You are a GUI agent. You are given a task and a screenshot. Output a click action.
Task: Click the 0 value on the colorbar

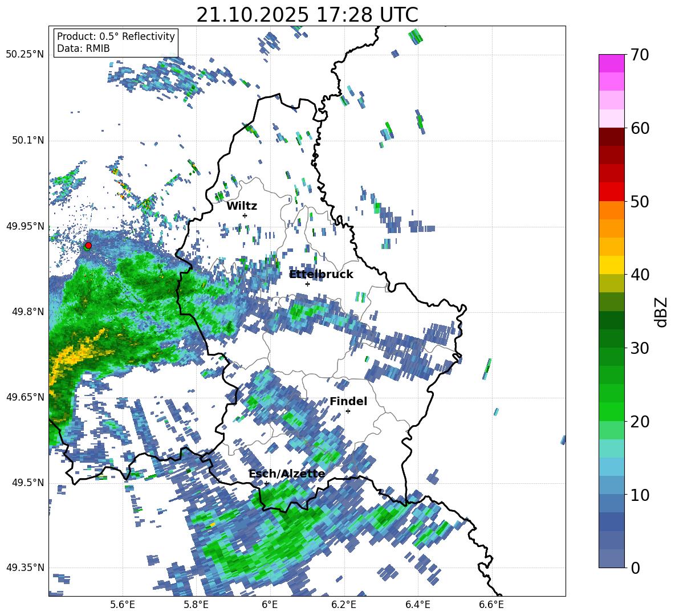[635, 568]
